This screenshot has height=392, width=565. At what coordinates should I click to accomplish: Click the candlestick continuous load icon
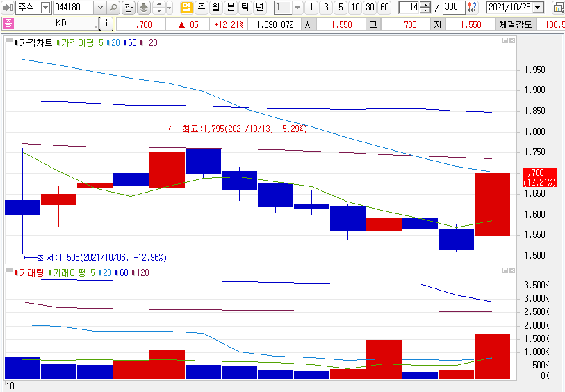(472, 7)
